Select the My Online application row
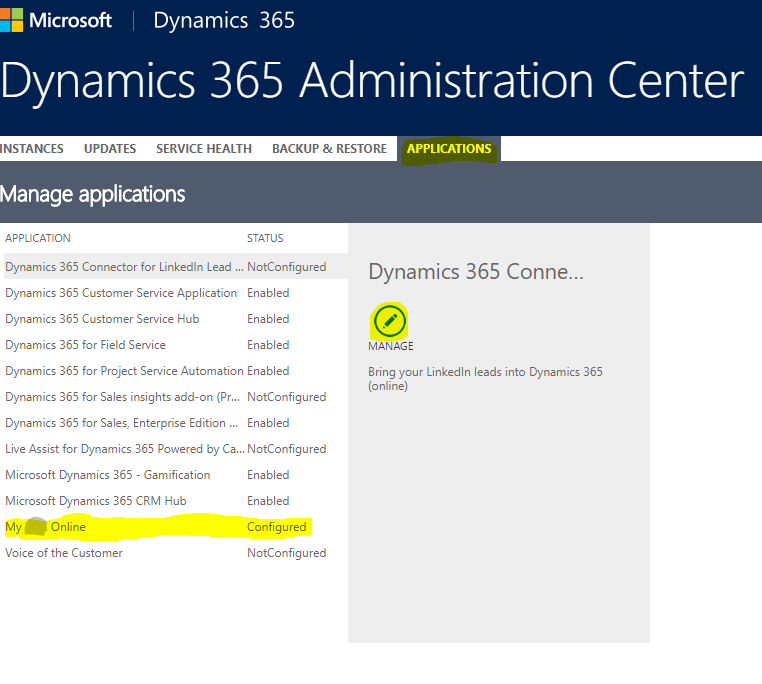This screenshot has height=684, width=762. tap(176, 526)
